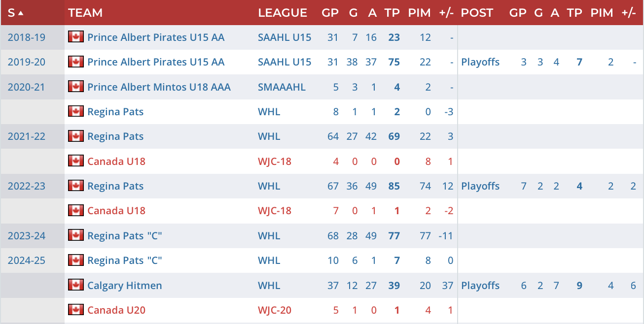Image resolution: width=644 pixels, height=324 pixels.
Task: Click the LEAGUE column header
Action: click(283, 13)
